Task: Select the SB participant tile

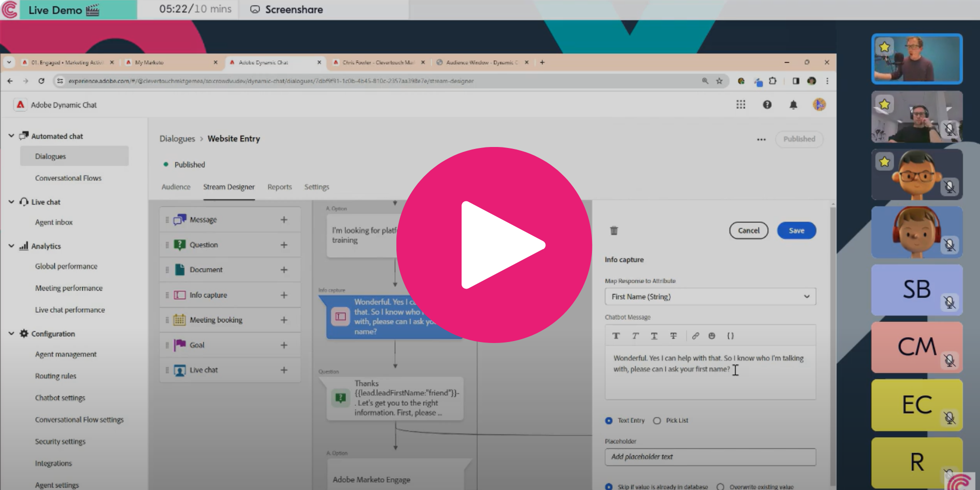Action: pyautogui.click(x=916, y=290)
